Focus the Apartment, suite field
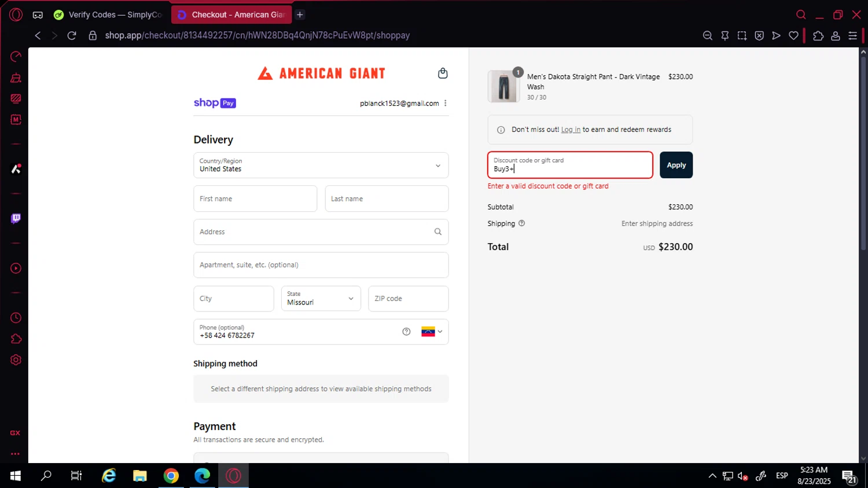The image size is (868, 488). click(321, 265)
